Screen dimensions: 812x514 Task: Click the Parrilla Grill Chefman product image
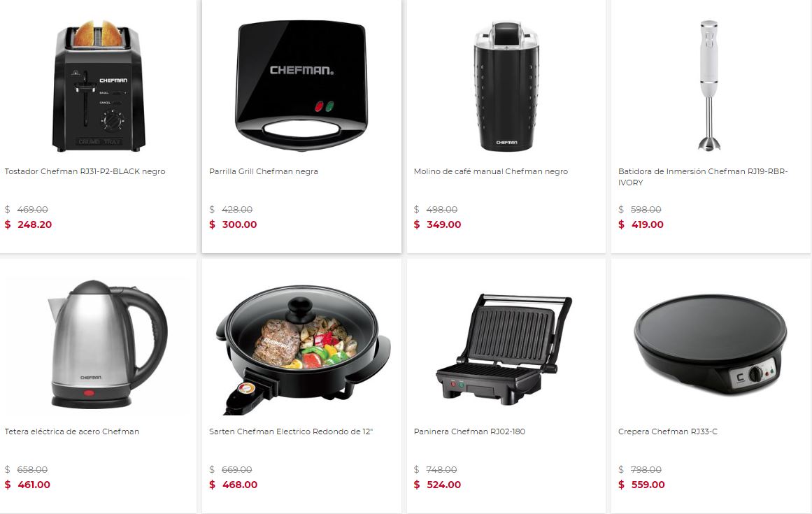coord(301,86)
